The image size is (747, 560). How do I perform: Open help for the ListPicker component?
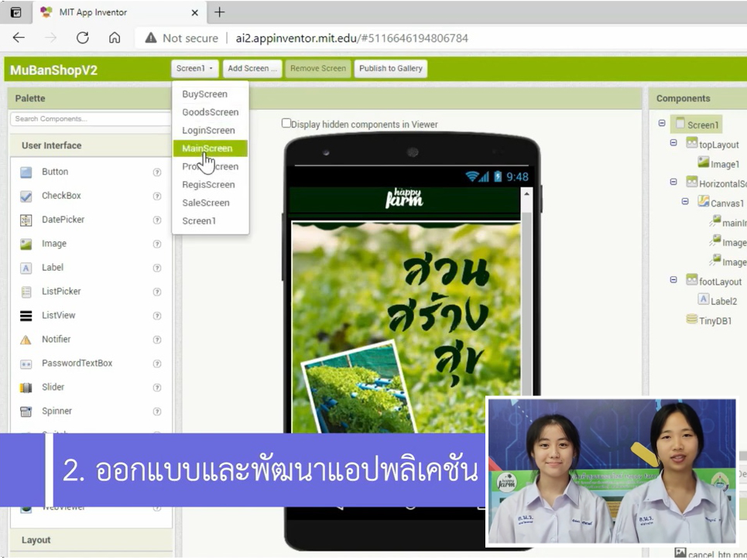156,292
